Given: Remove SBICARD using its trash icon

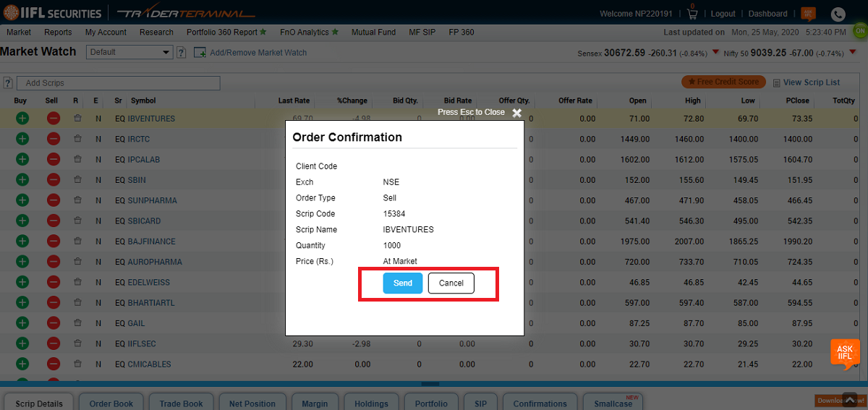Looking at the screenshot, I should (77, 221).
